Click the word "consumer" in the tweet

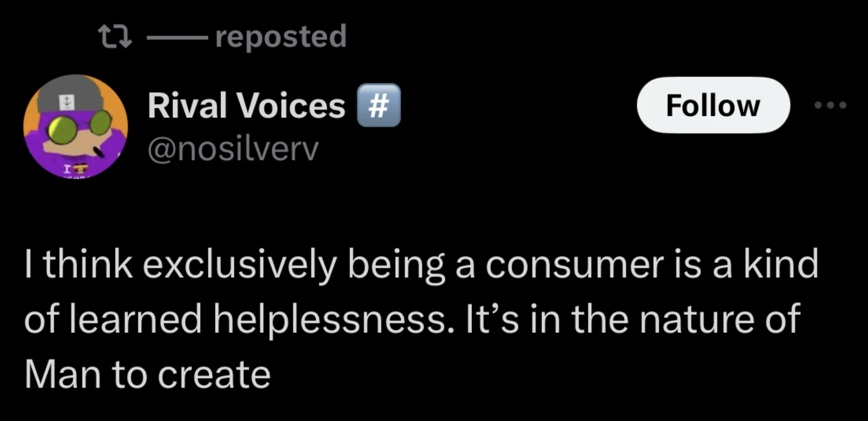pyautogui.click(x=574, y=264)
